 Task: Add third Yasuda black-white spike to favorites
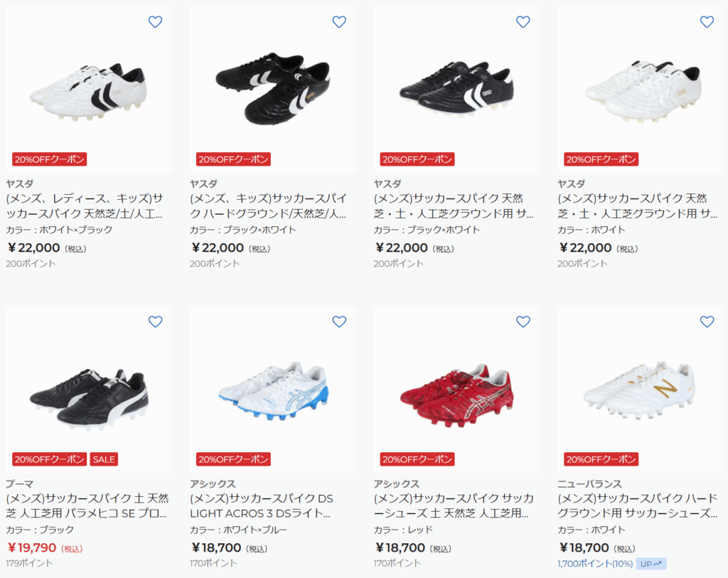523,22
